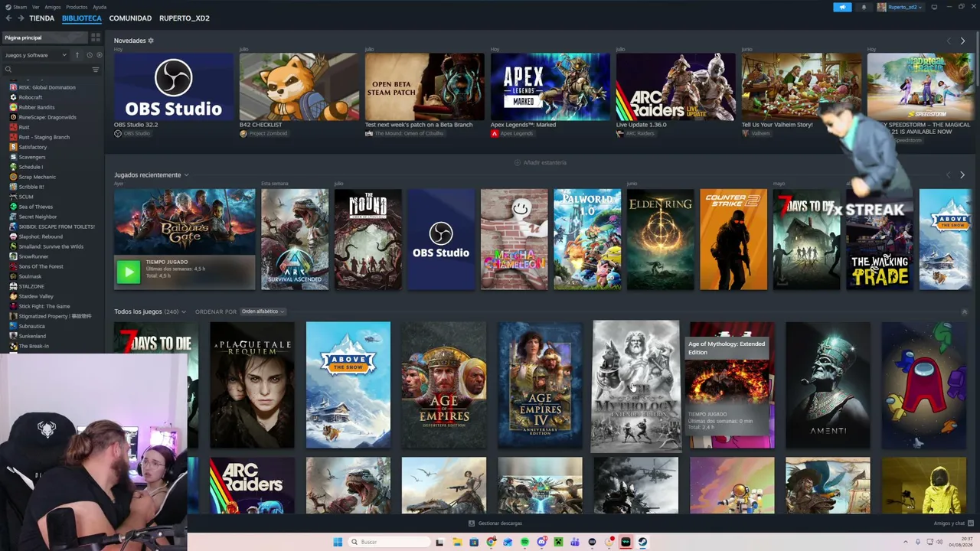Open the Counter-Strike 2 recent game cover
Screen dimensions: 980x551
click(733, 240)
